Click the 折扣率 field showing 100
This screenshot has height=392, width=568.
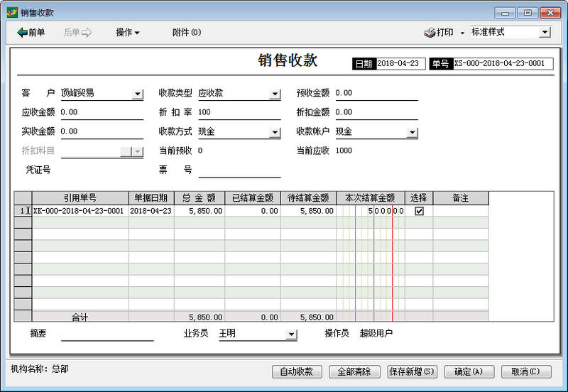pos(239,112)
